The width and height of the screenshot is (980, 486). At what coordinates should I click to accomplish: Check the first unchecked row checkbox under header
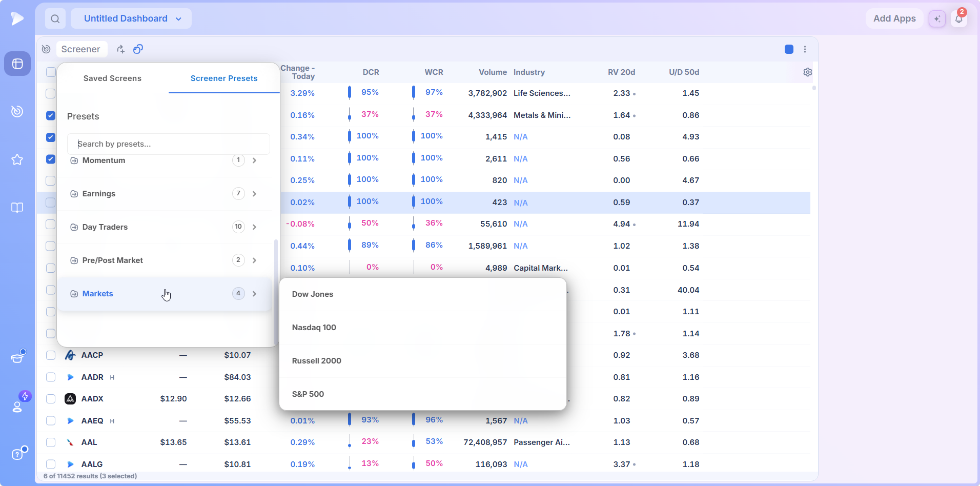51,94
